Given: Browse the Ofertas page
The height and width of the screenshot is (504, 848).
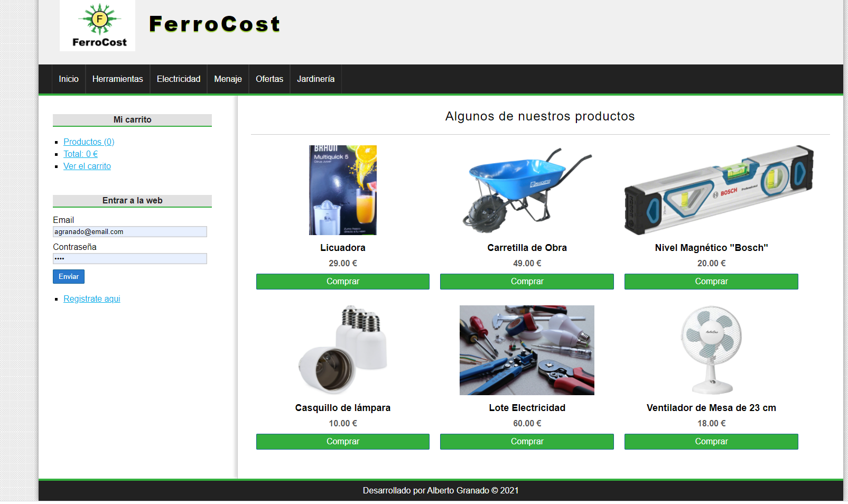Looking at the screenshot, I should (x=269, y=79).
